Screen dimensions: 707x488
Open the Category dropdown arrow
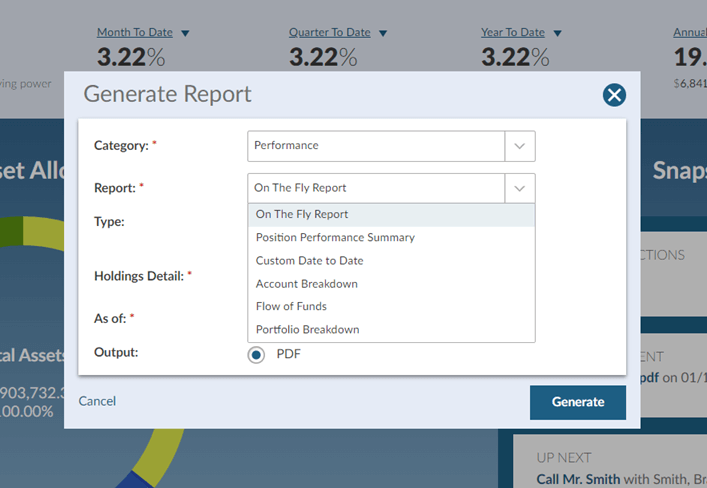[520, 146]
